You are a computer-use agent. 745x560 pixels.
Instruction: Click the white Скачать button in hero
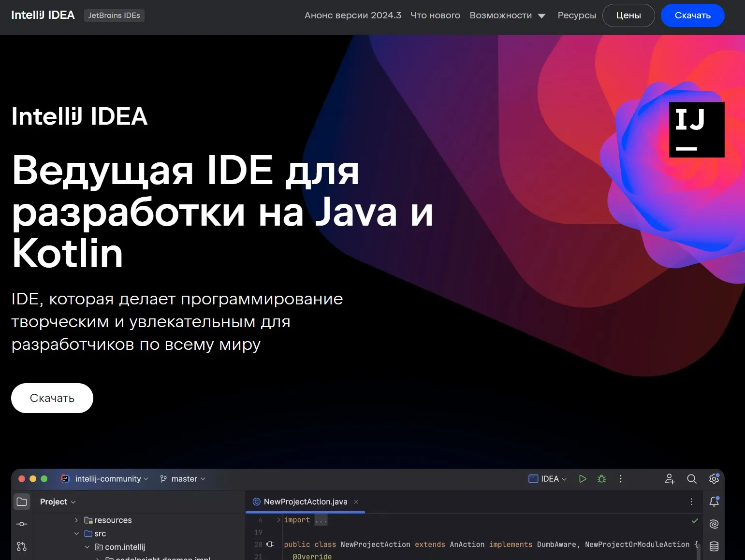pos(52,398)
